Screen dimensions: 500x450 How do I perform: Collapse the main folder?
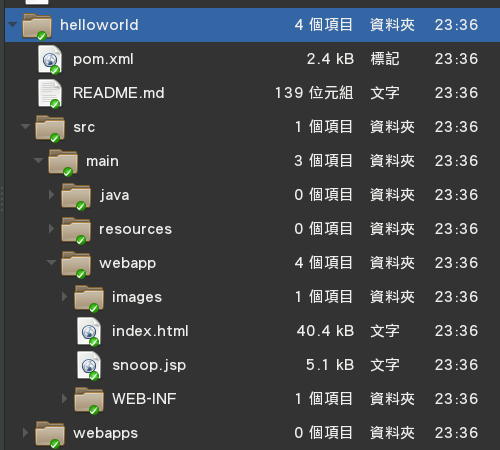tap(38, 161)
